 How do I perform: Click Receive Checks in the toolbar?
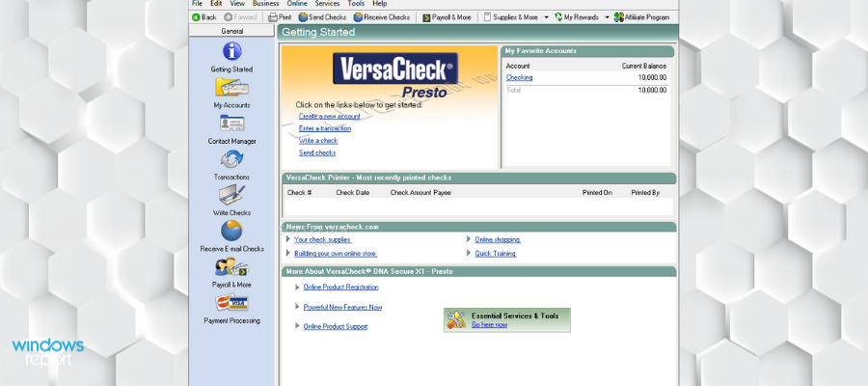coord(381,17)
